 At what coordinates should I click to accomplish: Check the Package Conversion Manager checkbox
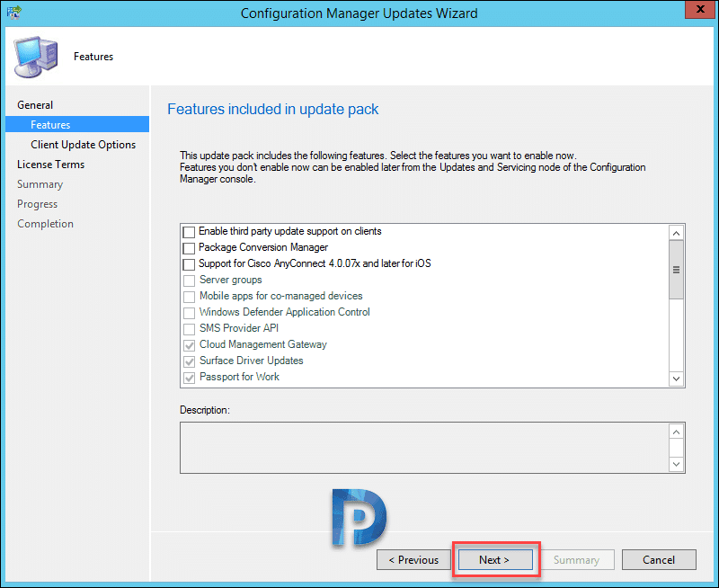pyautogui.click(x=189, y=248)
